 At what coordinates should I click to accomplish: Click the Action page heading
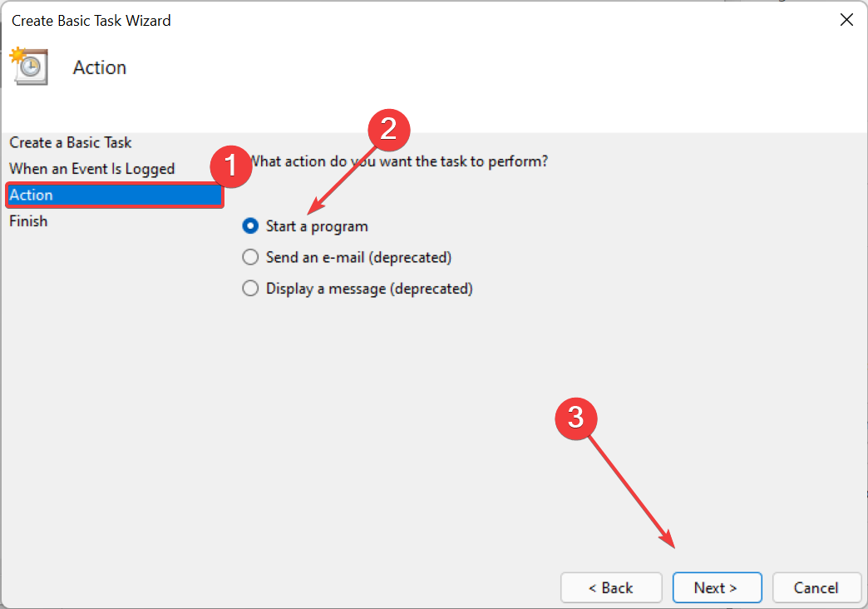pyautogui.click(x=100, y=67)
